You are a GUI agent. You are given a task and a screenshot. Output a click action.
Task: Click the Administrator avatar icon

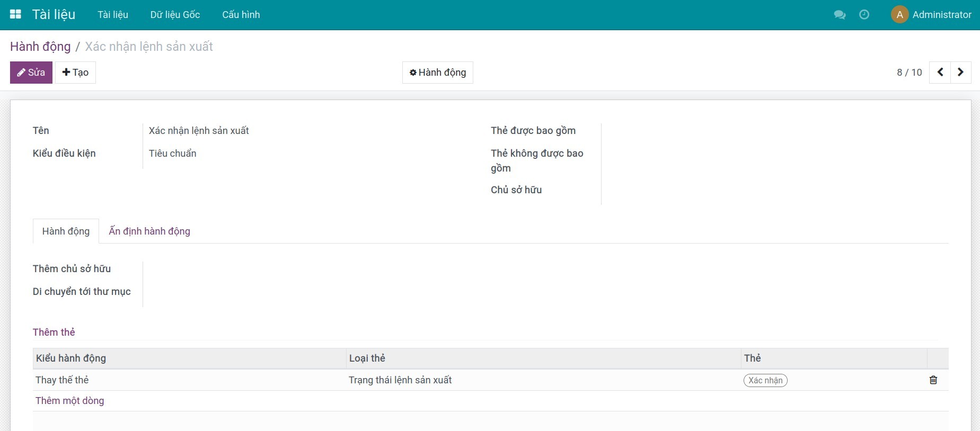pyautogui.click(x=899, y=14)
